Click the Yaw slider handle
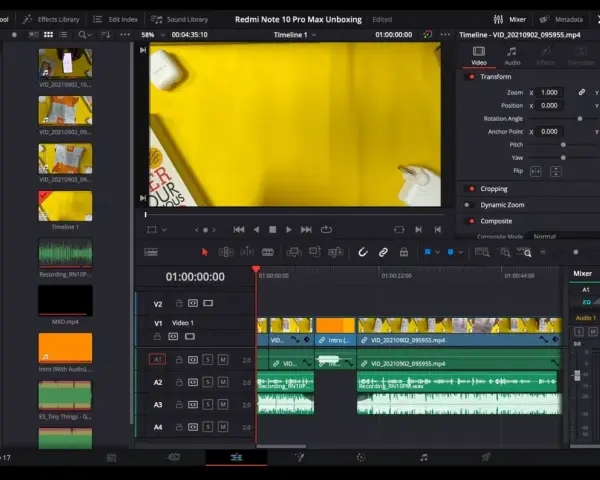 click(563, 158)
